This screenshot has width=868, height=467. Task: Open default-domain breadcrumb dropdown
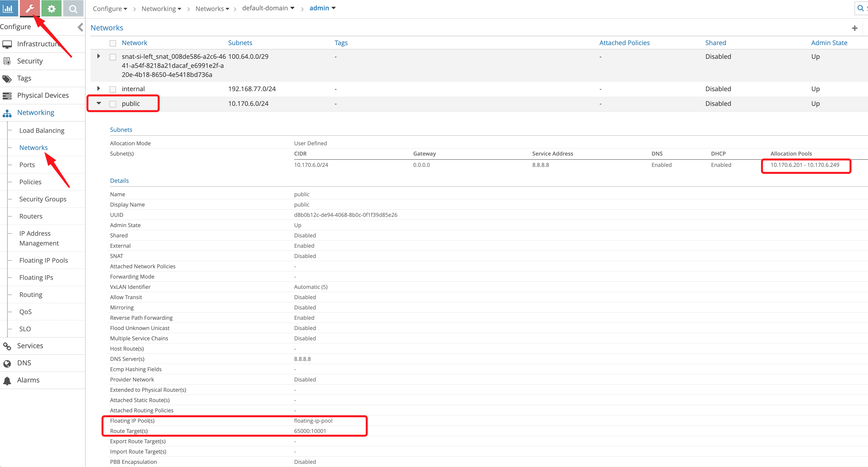click(x=268, y=8)
